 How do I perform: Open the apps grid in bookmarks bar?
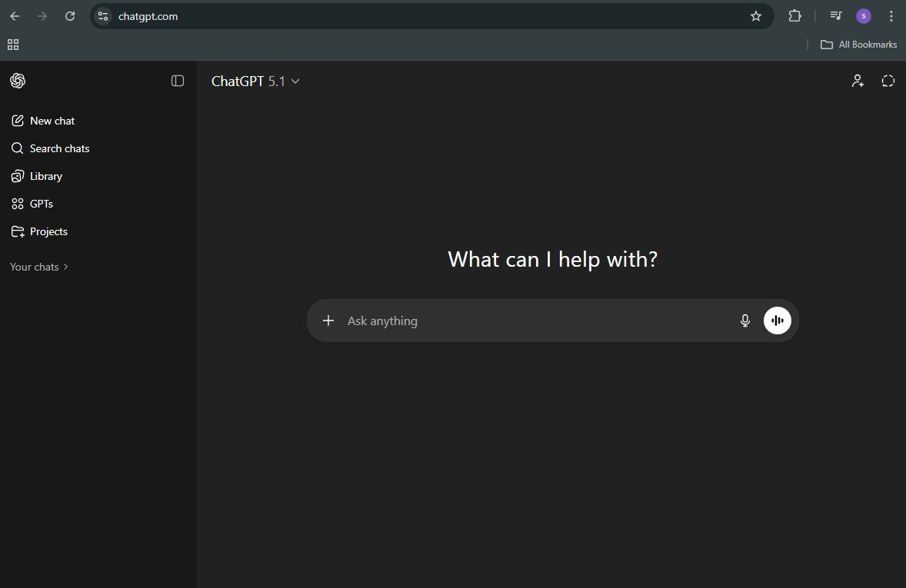coord(13,45)
